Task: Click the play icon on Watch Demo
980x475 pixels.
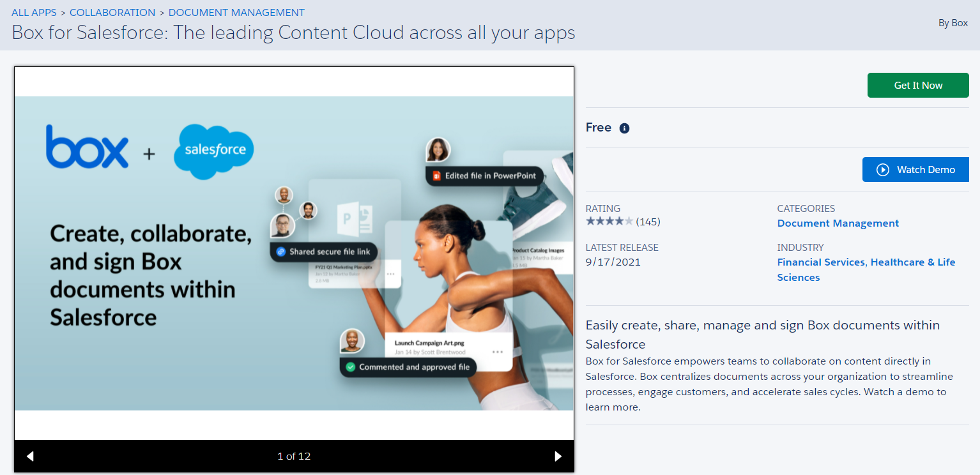Action: [883, 170]
